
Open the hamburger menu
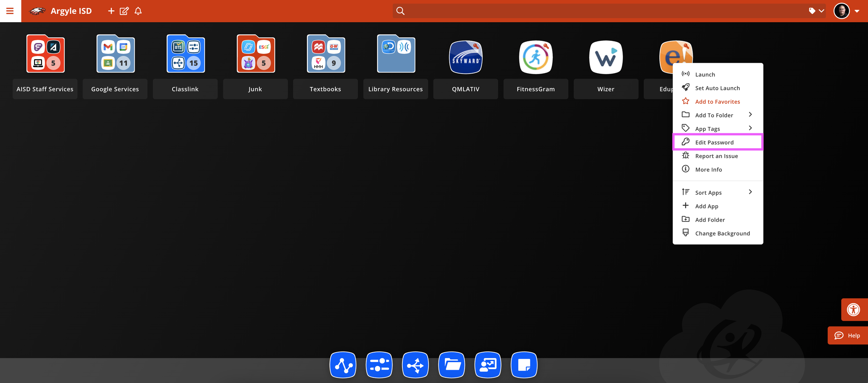point(10,11)
